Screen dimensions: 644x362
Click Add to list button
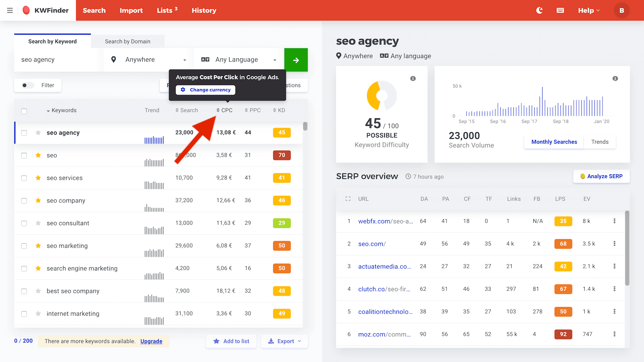(231, 341)
